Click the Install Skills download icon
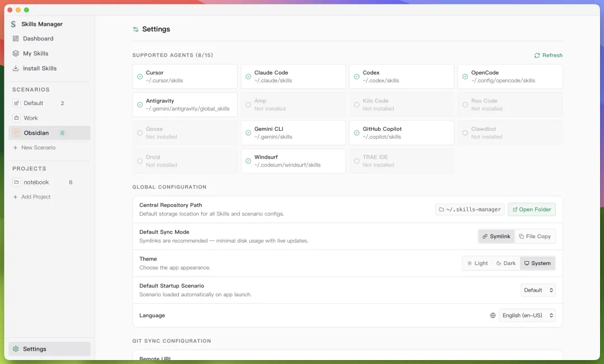The width and height of the screenshot is (604, 364). [16, 68]
